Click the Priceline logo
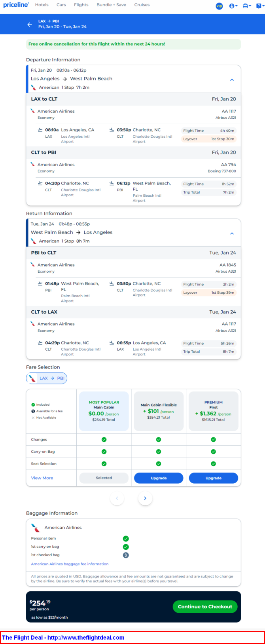 (x=16, y=5)
